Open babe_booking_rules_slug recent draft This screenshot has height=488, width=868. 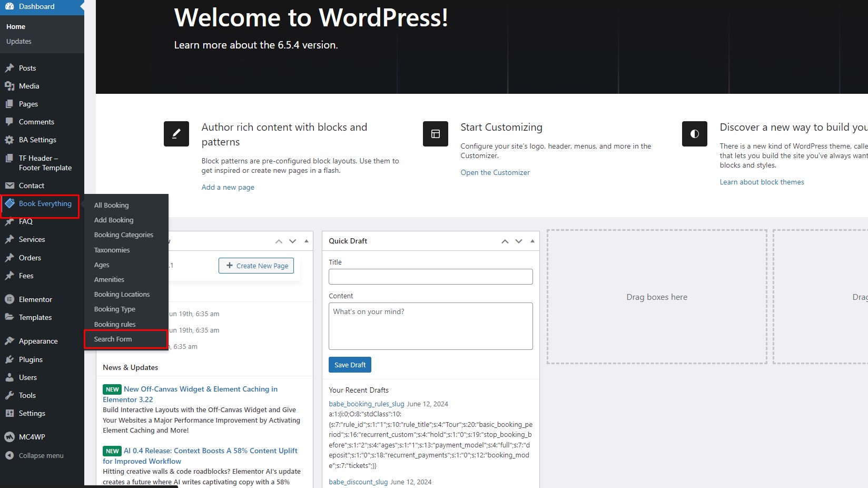click(x=367, y=404)
